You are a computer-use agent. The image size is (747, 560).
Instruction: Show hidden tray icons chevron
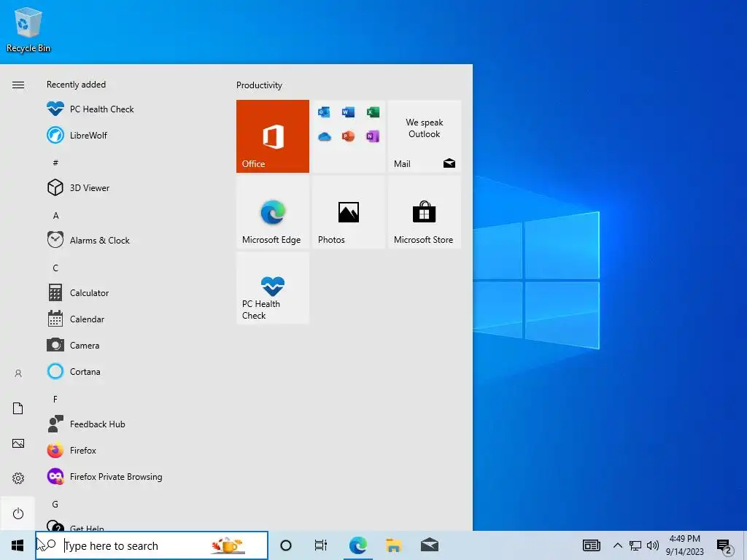[x=617, y=545]
